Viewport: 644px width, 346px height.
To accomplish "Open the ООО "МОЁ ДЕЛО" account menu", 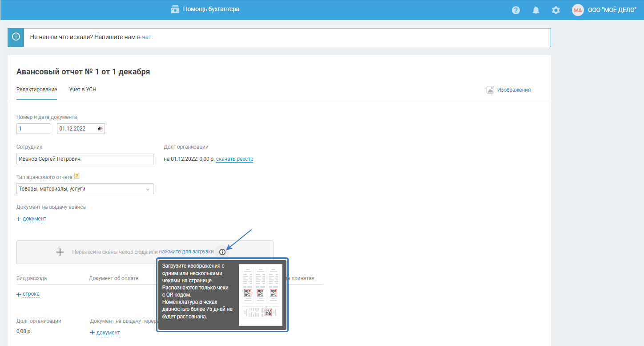I will click(x=612, y=10).
